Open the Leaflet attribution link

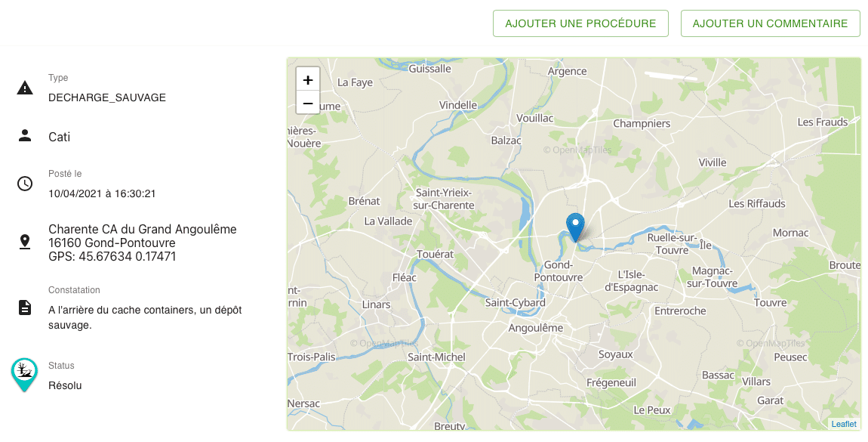[x=844, y=424]
